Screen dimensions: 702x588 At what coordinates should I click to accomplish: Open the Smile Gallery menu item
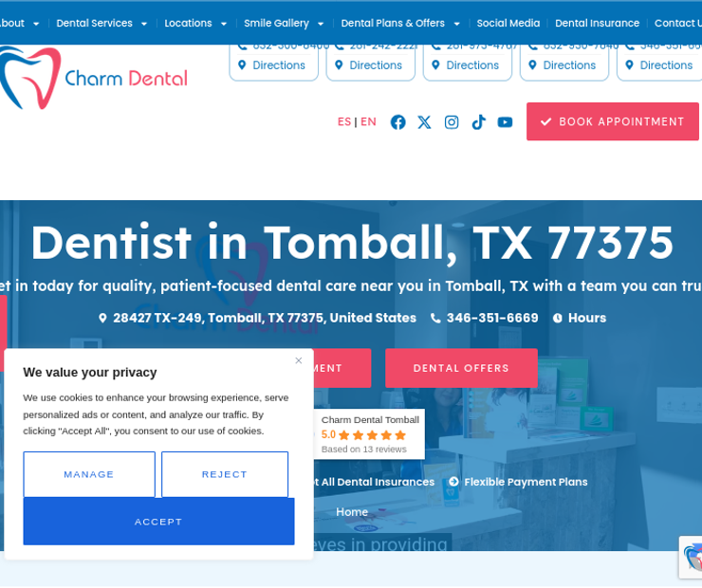coord(276,24)
